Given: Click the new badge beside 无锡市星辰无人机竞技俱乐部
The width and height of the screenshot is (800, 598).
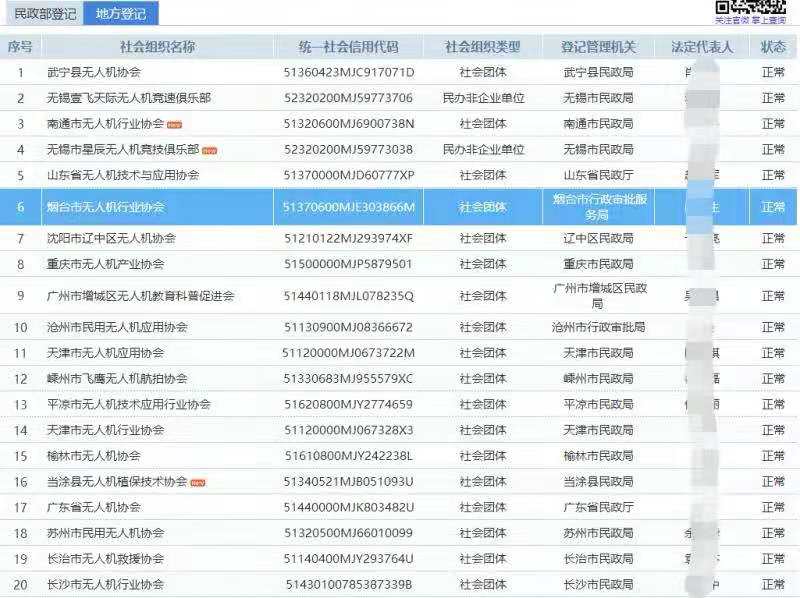Looking at the screenshot, I should 210,150.
